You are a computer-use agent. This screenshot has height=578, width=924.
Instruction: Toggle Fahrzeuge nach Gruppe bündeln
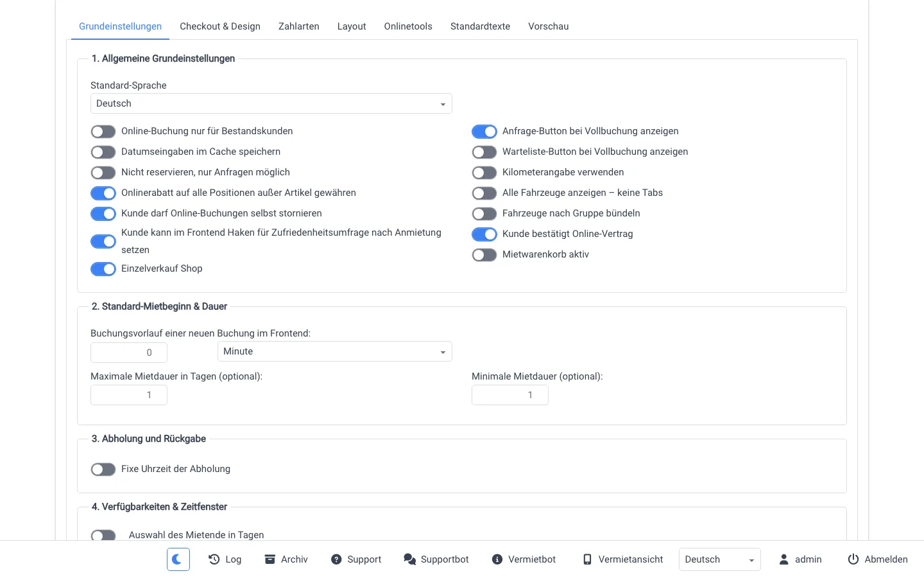[x=484, y=214]
